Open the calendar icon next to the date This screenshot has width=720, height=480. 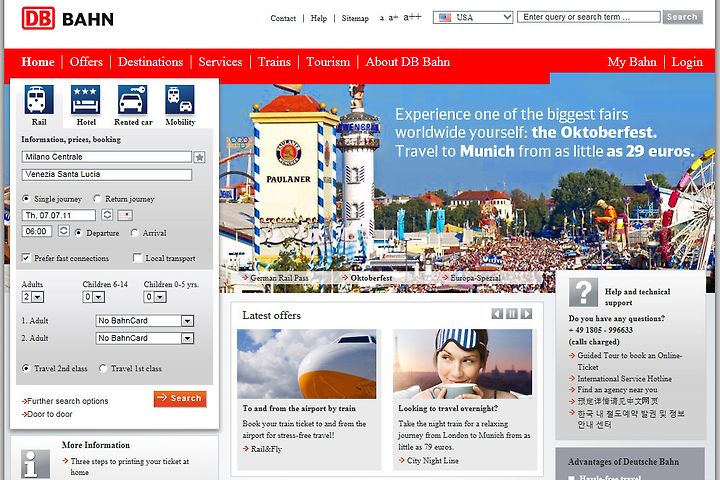[x=125, y=215]
